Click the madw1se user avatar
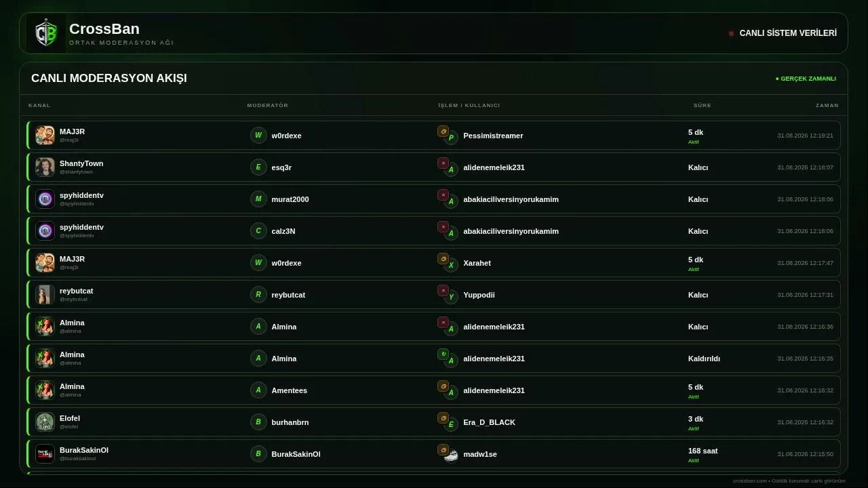This screenshot has height=488, width=868. tap(451, 456)
